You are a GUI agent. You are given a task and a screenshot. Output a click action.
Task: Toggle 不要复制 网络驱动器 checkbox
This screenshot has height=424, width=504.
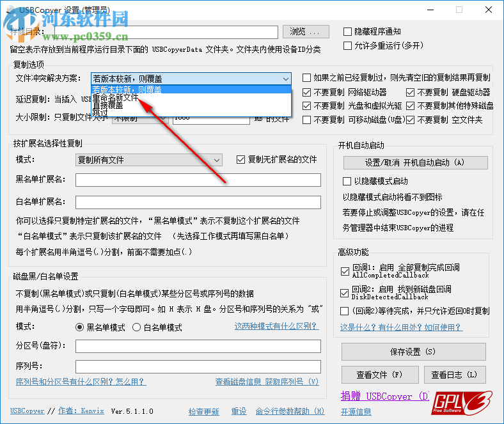[306, 93]
